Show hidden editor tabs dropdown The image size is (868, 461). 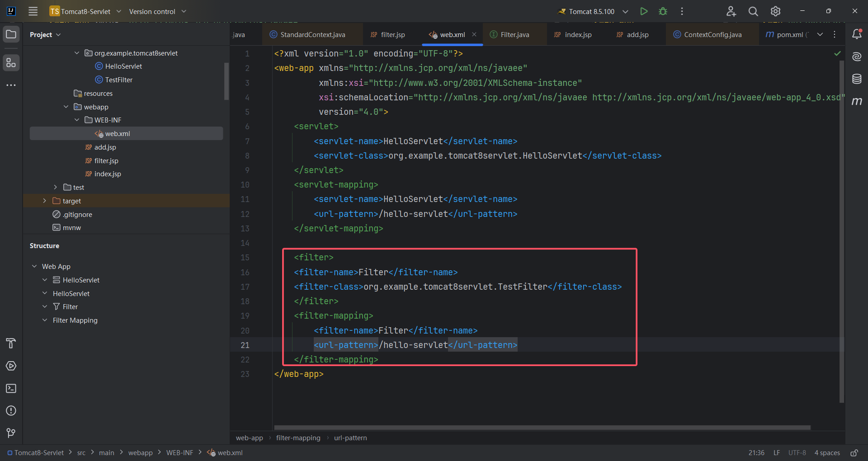pyautogui.click(x=820, y=34)
